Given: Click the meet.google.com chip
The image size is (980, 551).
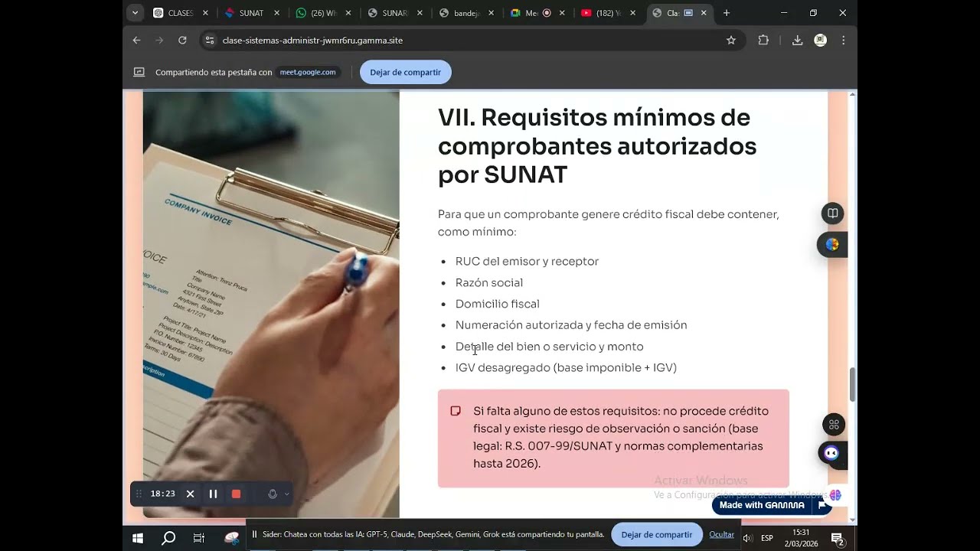Looking at the screenshot, I should (308, 72).
